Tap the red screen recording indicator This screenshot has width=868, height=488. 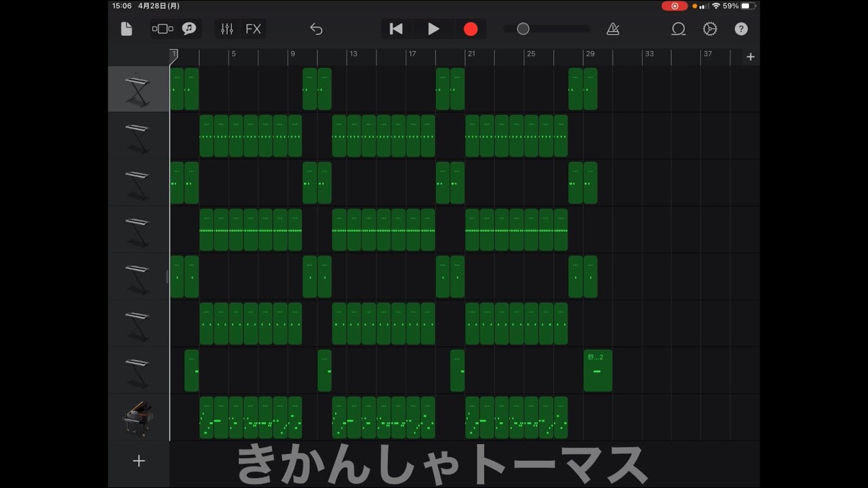(x=675, y=5)
